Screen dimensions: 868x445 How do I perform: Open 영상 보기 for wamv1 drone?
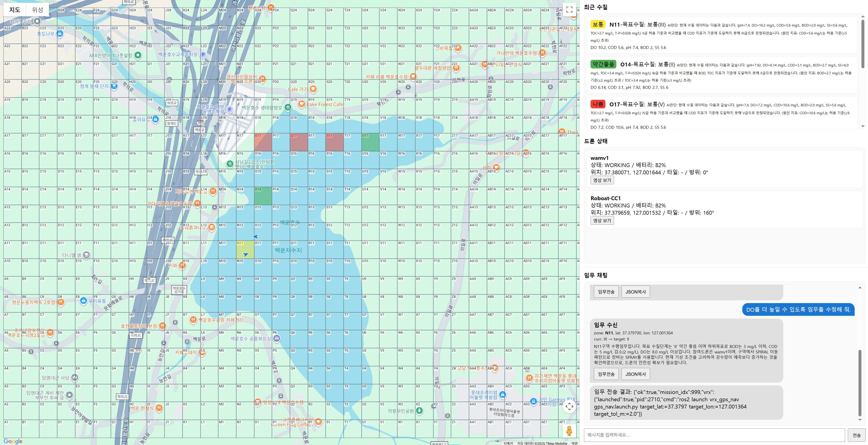point(602,180)
